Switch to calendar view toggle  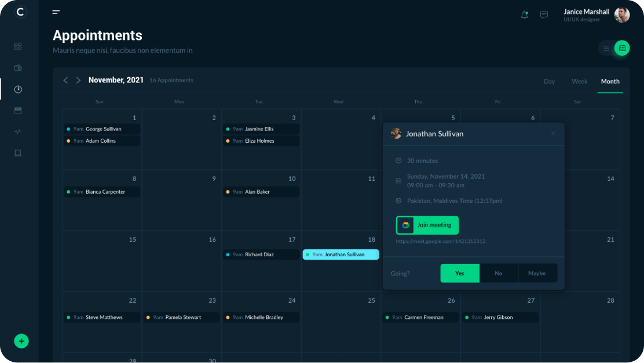coord(622,48)
